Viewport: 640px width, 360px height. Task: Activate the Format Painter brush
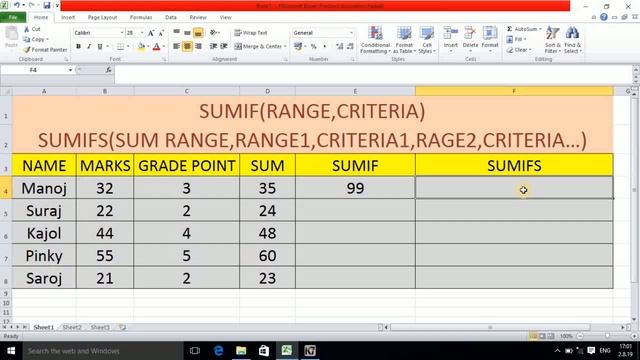click(27, 50)
